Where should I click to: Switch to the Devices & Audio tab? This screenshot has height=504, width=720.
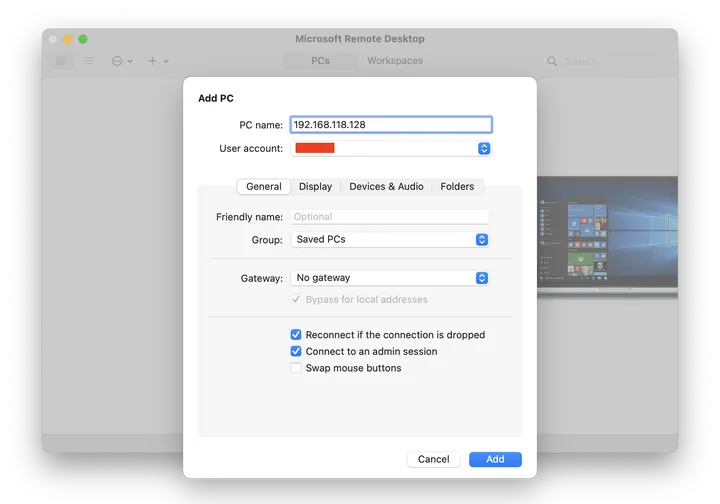[x=386, y=186]
